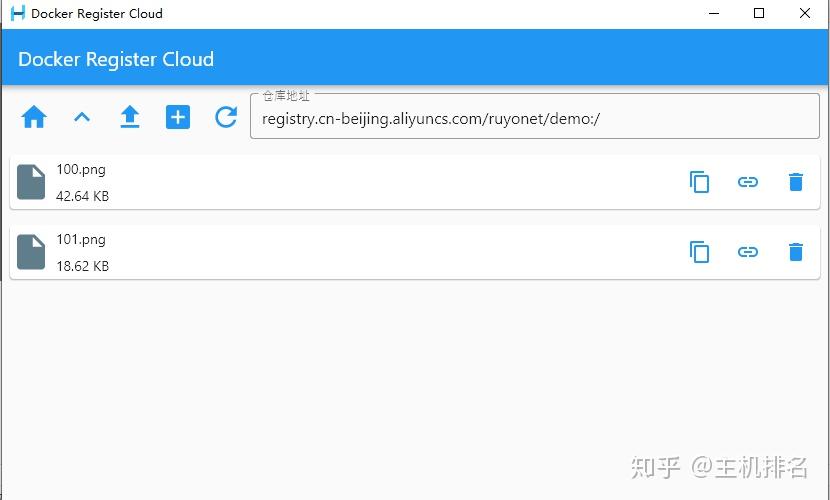Minimize the Docker Register Cloud window
This screenshot has width=830, height=500.
point(714,13)
